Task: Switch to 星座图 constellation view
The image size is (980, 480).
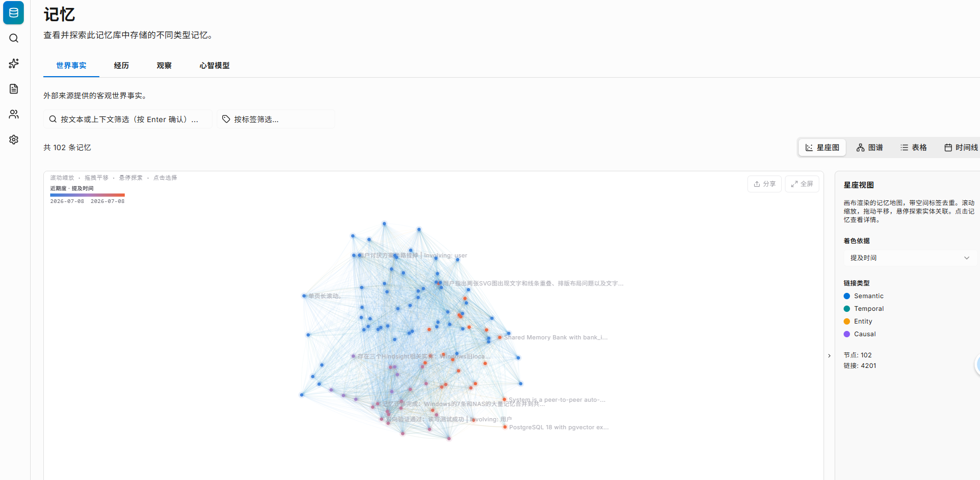Action: pos(822,147)
